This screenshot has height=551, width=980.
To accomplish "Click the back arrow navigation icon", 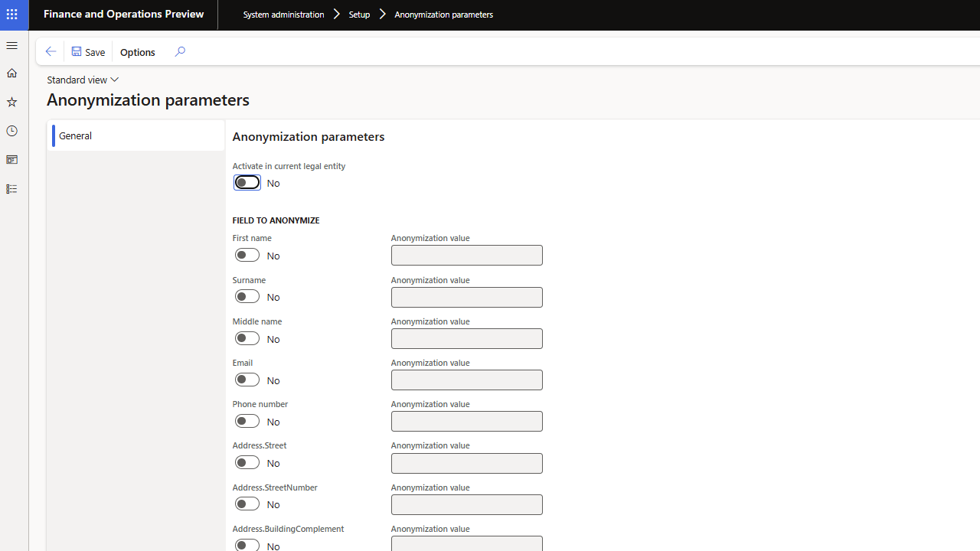I will (x=51, y=51).
